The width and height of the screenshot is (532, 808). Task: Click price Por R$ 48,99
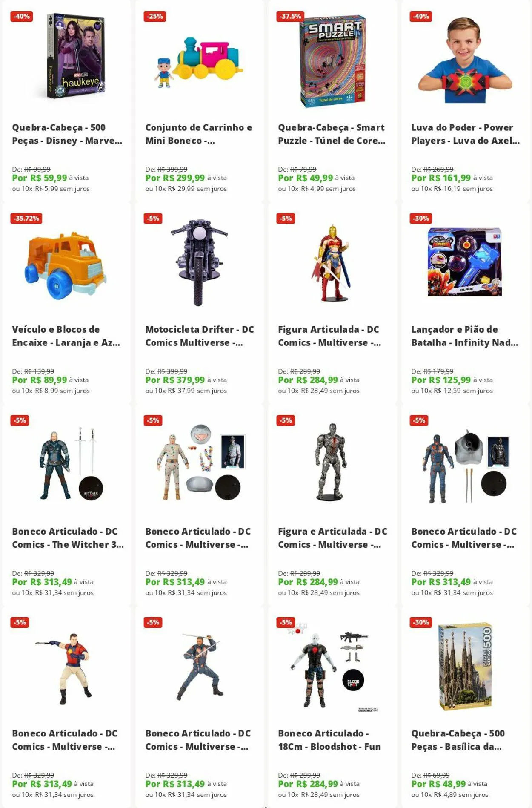point(438,784)
